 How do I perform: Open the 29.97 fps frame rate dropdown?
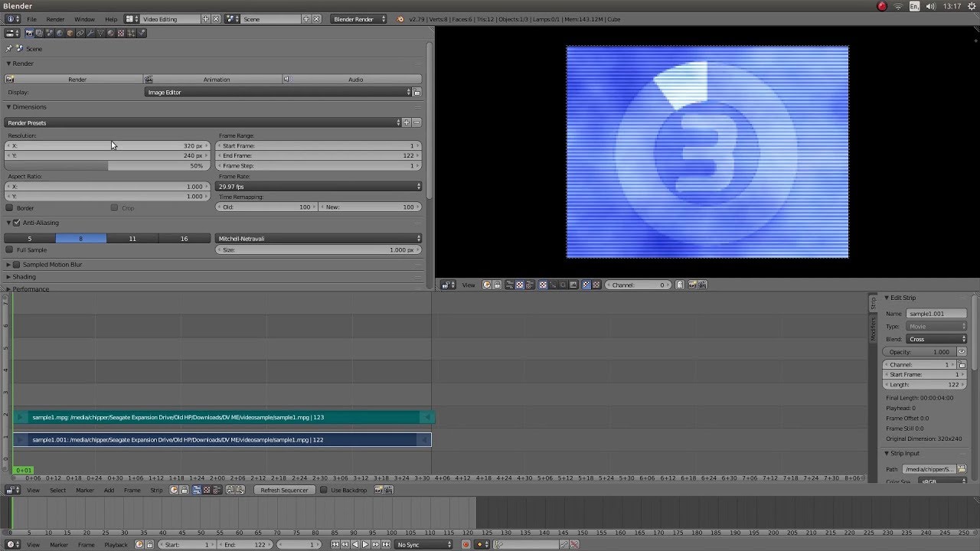(318, 187)
